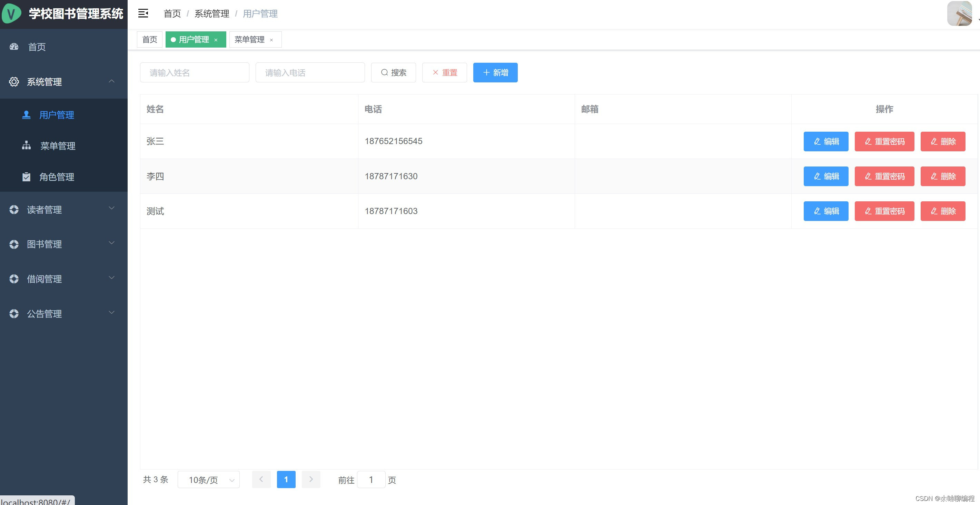This screenshot has width=980, height=505.
Task: Click the dashboard icon beside 首页
Action: coord(14,47)
